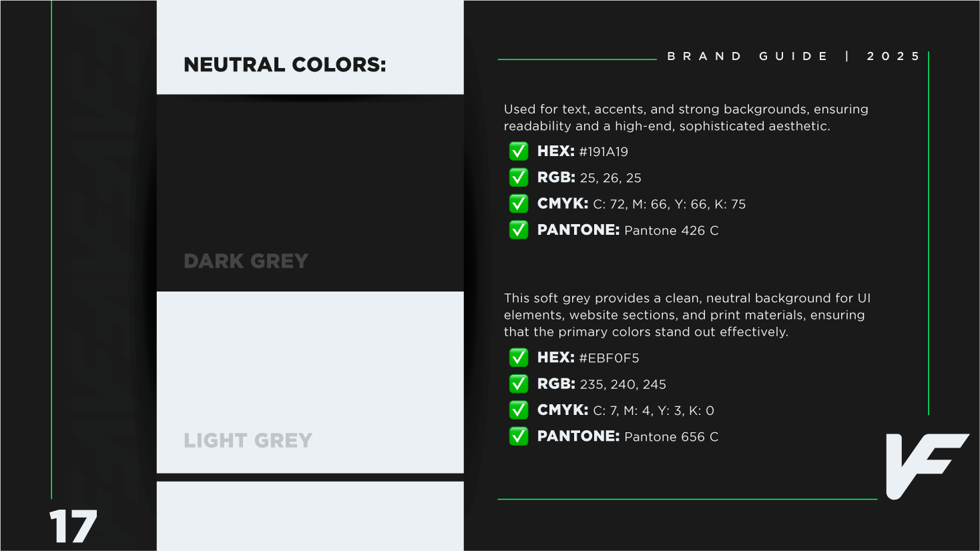Click the Pantone 656 C value text
980x551 pixels.
[x=672, y=437]
